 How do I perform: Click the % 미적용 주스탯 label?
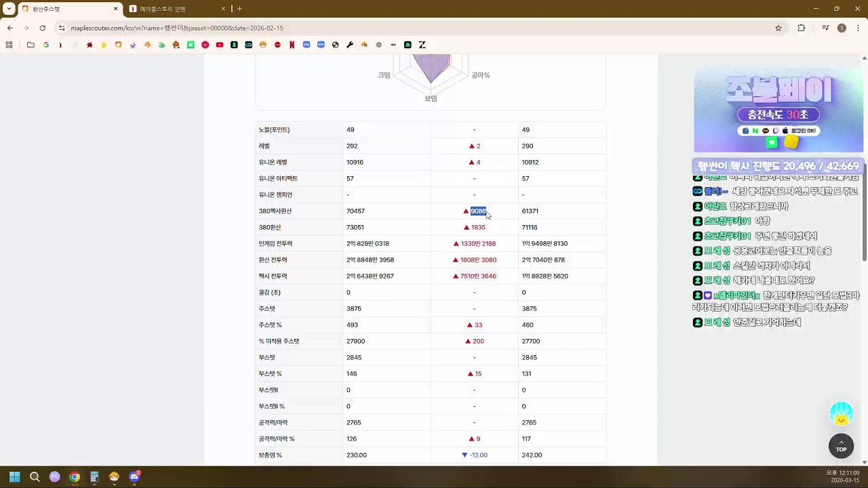(x=279, y=341)
